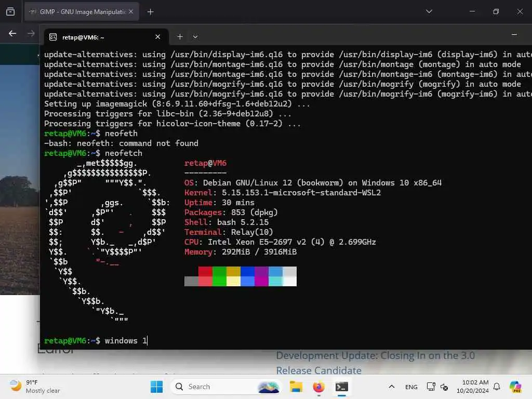
Task: Close the retap@VM6 terminal tab
Action: point(158,37)
